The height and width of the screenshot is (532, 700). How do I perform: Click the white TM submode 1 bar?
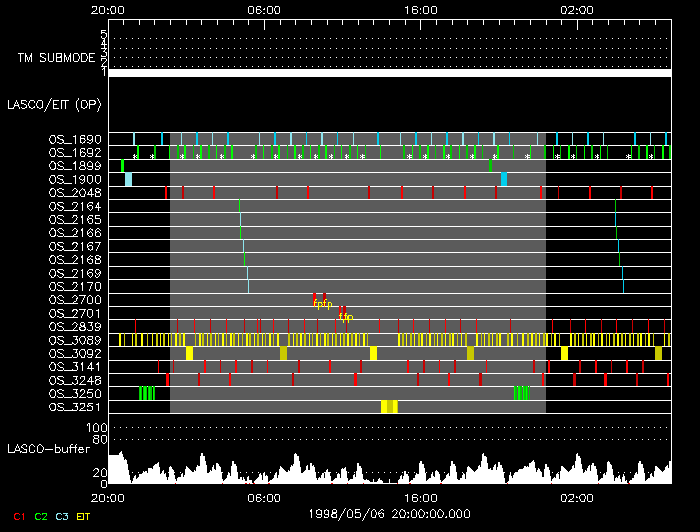pos(390,73)
